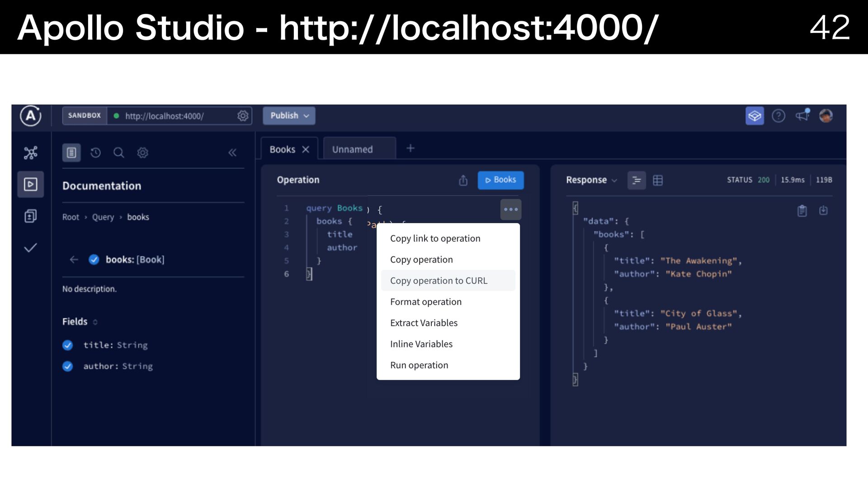Image resolution: width=868 pixels, height=488 pixels.
Task: Choose Inline Variables
Action: tap(448, 344)
